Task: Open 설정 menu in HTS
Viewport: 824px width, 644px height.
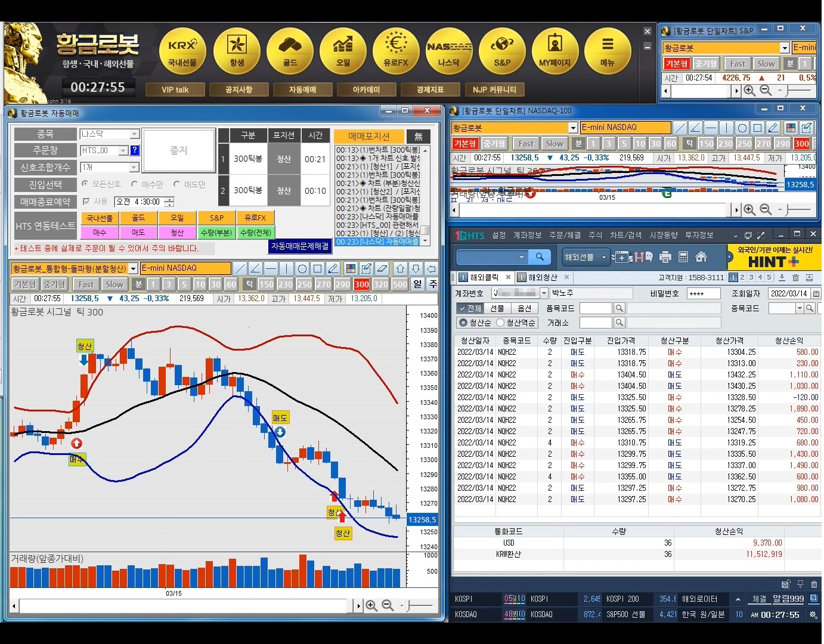Action: [x=499, y=236]
